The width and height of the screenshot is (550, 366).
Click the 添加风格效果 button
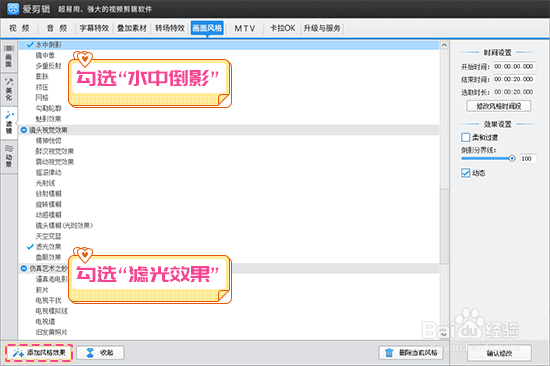39,353
